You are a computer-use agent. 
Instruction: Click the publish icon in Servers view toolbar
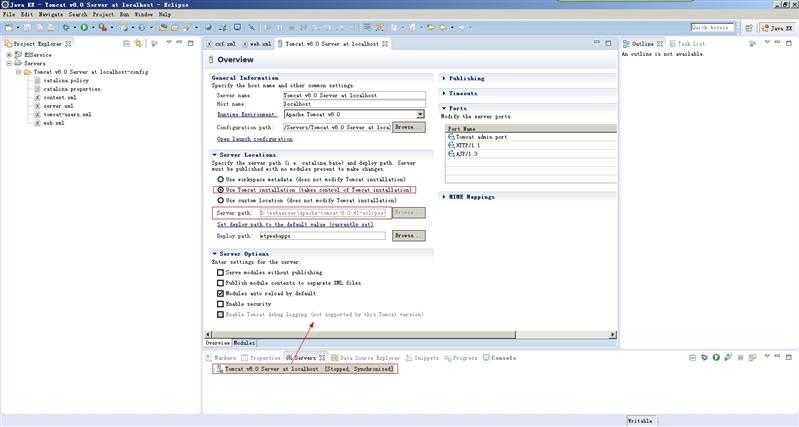pos(752,358)
